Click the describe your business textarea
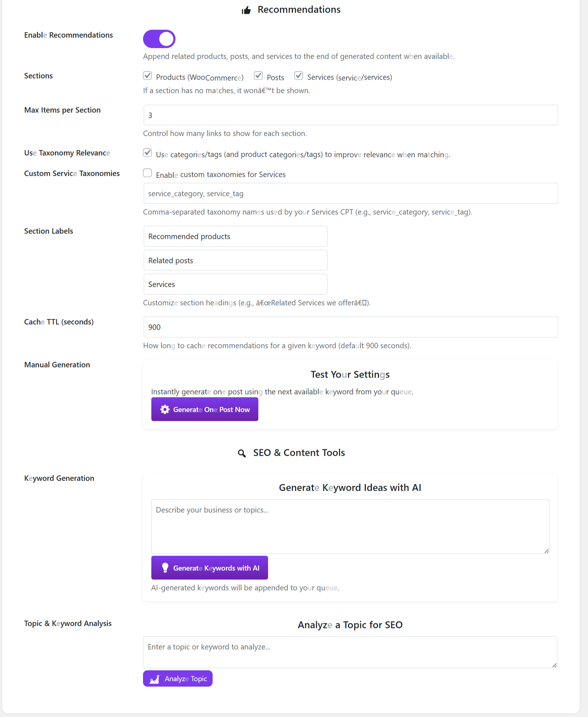Image resolution: width=588 pixels, height=717 pixels. [x=350, y=526]
